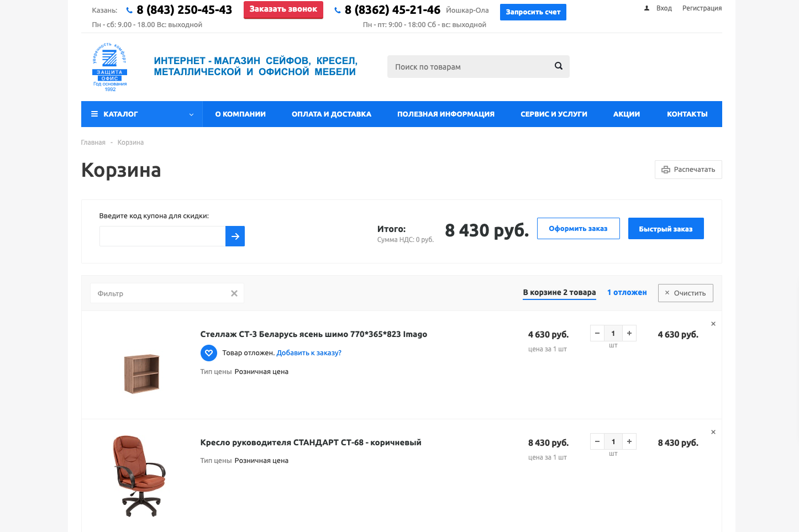Click the search magnifier icon
This screenshot has height=532, width=799.
tap(559, 66)
